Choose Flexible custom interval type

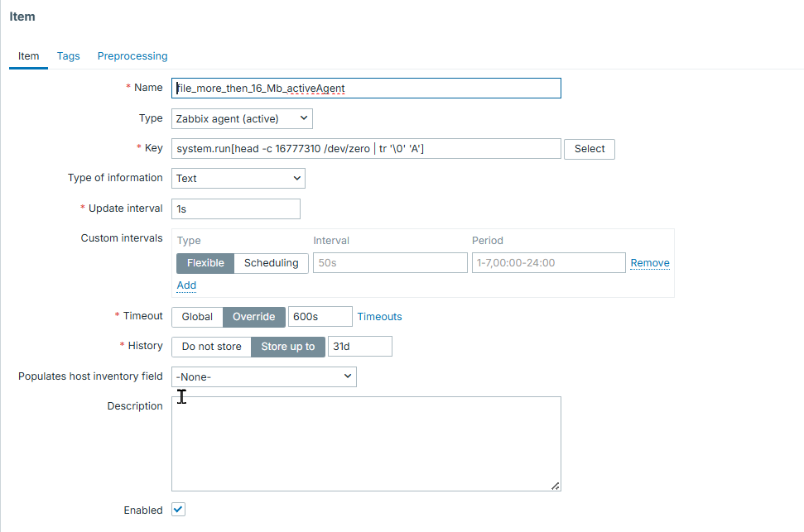[205, 263]
